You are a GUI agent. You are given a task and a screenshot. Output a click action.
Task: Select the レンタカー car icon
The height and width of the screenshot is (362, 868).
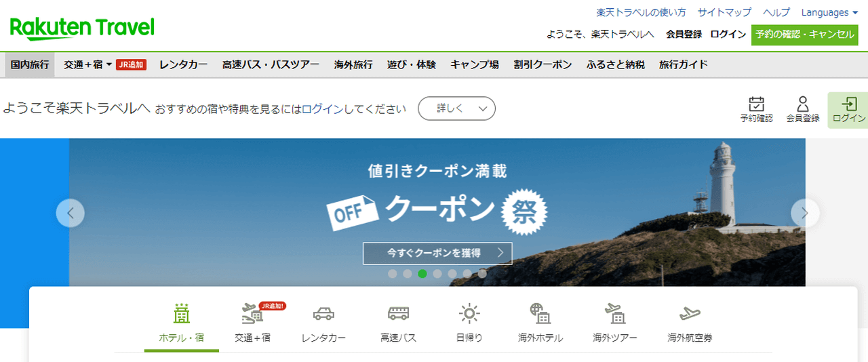pyautogui.click(x=323, y=313)
